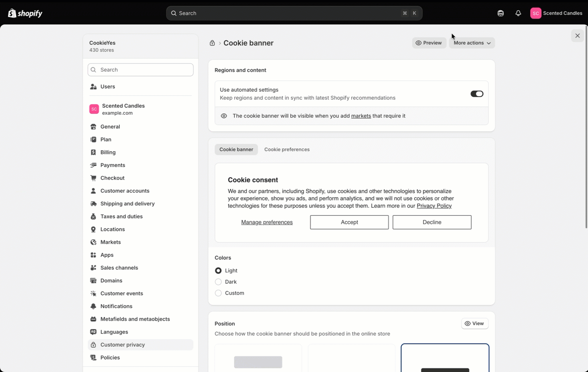Viewport: 588px width, 372px height.
Task: Click the Locations pin icon
Action: tap(93, 229)
